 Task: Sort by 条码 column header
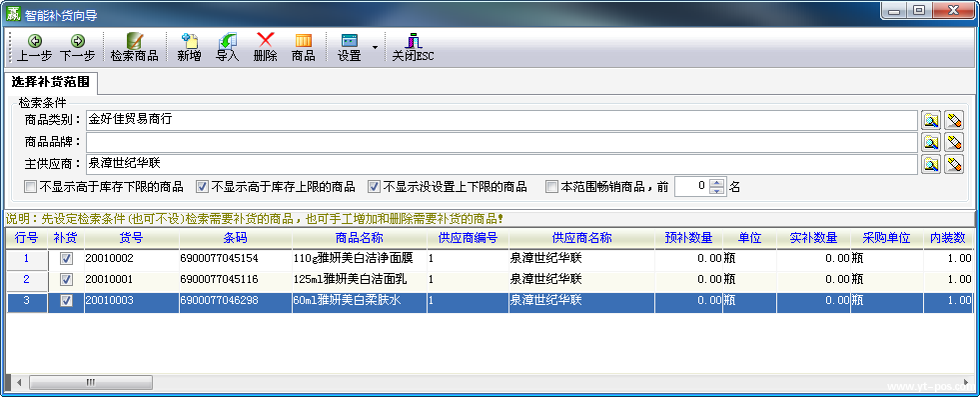[235, 238]
